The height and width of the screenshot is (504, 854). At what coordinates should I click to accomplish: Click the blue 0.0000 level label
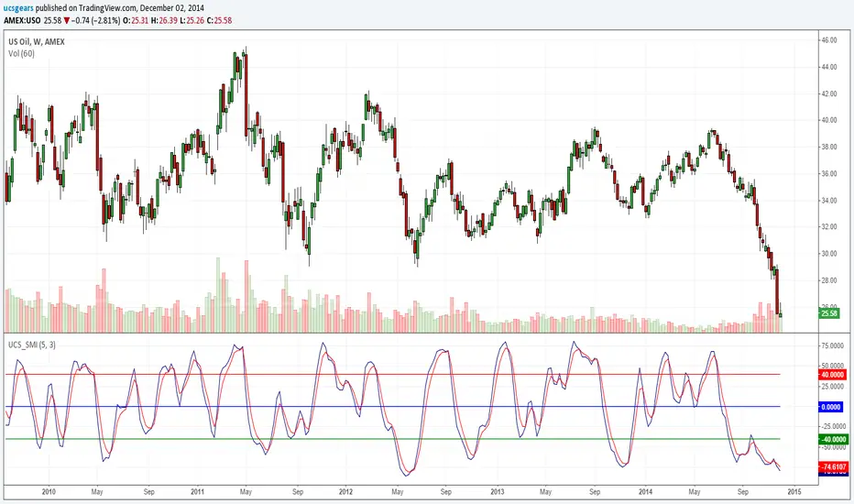830,407
